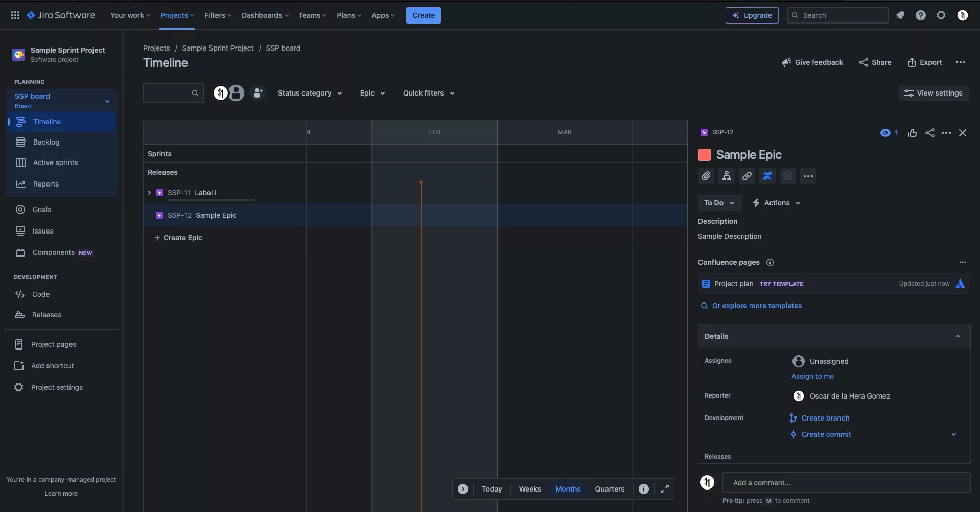Open the user profile avatar in top bar
The height and width of the screenshot is (512, 980).
coord(963,15)
